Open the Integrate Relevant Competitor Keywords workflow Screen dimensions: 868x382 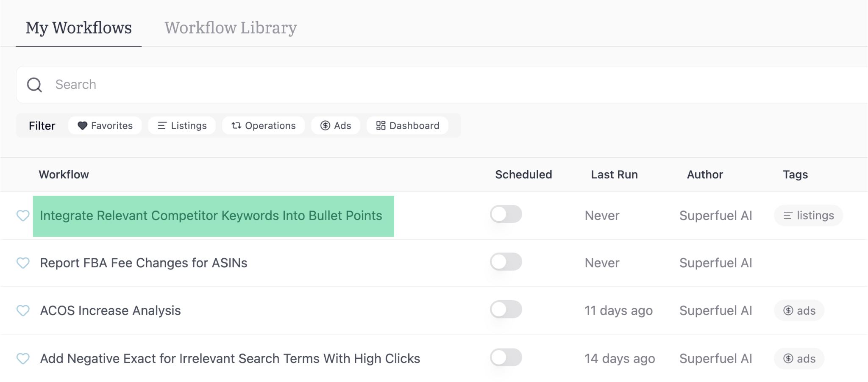[x=211, y=216]
